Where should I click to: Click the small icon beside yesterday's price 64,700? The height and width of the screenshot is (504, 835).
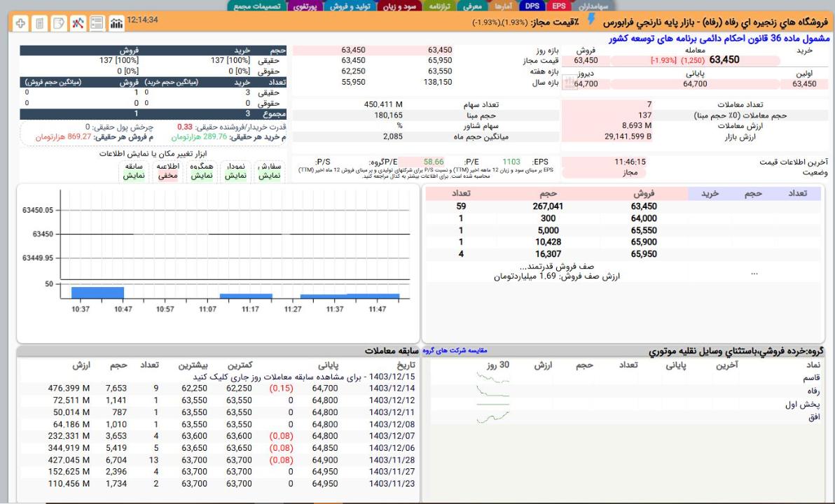pos(569,84)
